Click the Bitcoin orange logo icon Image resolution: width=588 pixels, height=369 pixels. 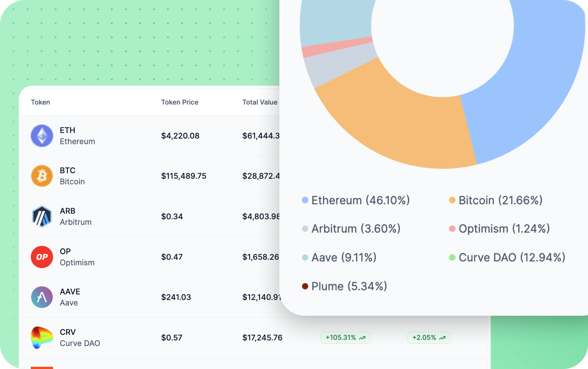click(42, 176)
